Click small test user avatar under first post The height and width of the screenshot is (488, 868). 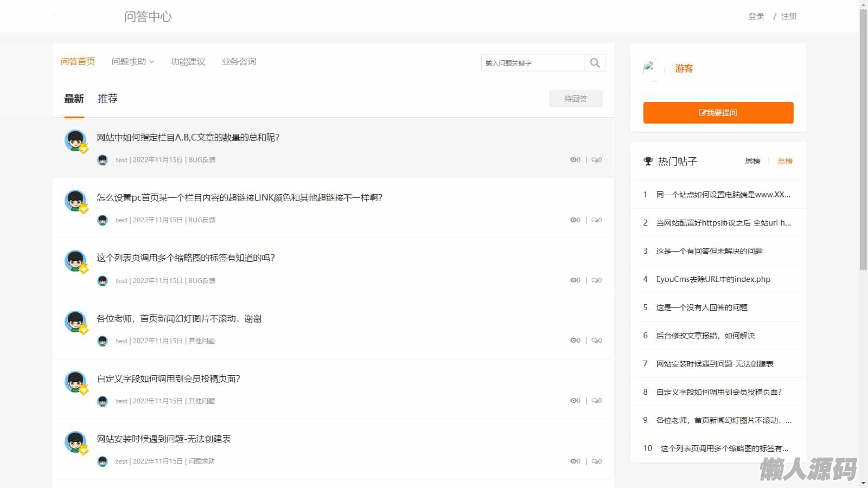point(103,160)
